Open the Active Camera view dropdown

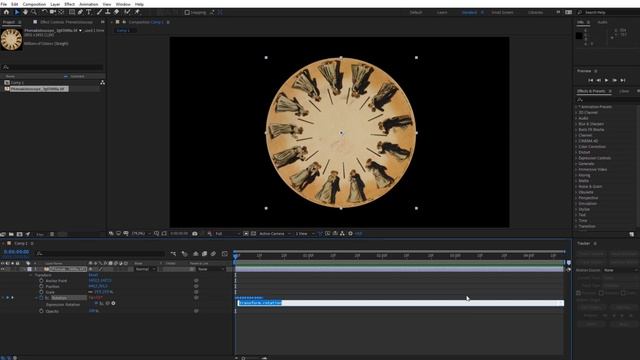click(x=275, y=234)
